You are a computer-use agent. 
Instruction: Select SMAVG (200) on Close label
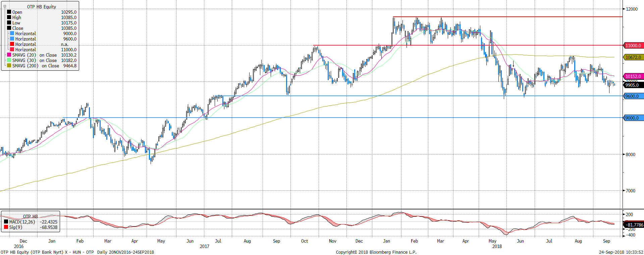[36, 66]
